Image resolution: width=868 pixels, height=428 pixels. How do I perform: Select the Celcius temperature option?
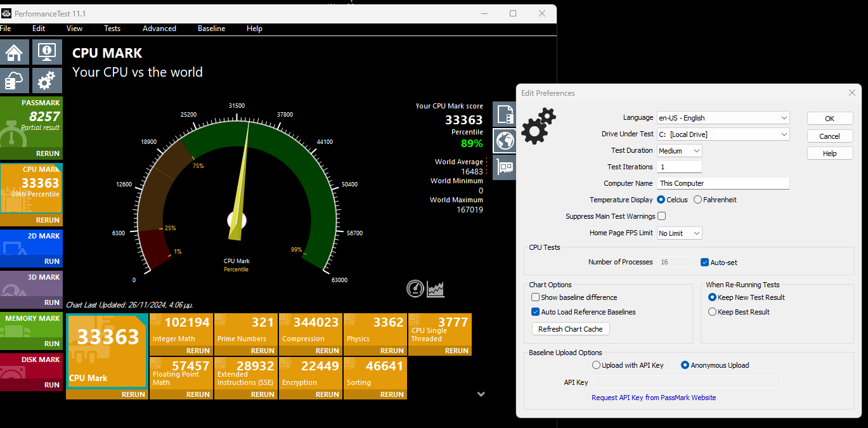point(672,200)
